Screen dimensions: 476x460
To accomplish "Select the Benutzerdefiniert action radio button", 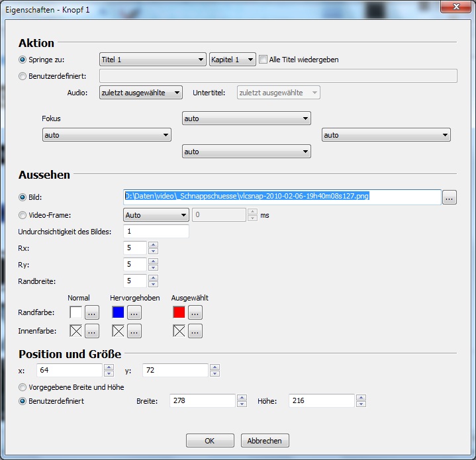I will pyautogui.click(x=23, y=76).
